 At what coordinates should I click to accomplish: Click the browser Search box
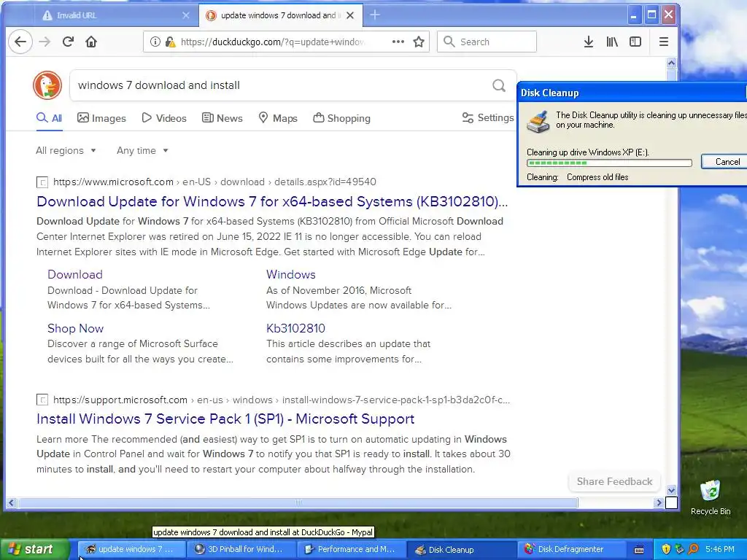(x=487, y=42)
